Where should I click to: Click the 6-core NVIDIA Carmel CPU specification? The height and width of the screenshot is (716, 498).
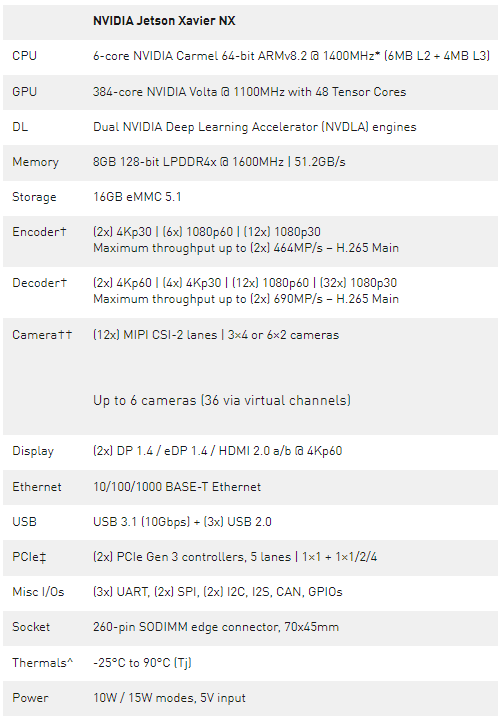[x=291, y=56]
